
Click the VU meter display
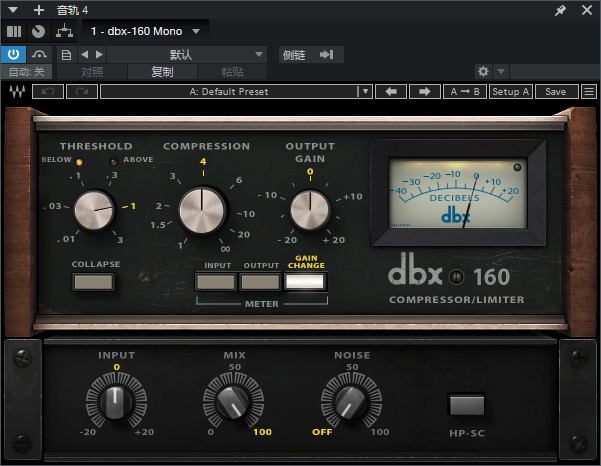[458, 193]
